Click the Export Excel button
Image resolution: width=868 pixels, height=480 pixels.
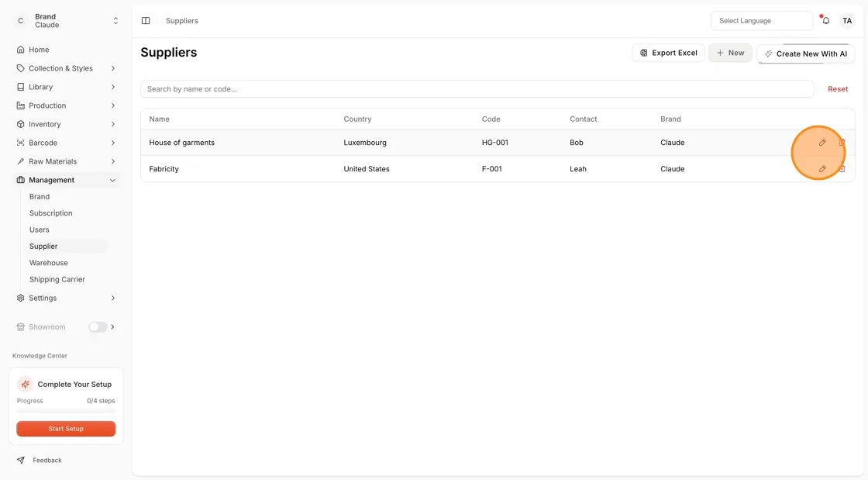[x=668, y=53]
